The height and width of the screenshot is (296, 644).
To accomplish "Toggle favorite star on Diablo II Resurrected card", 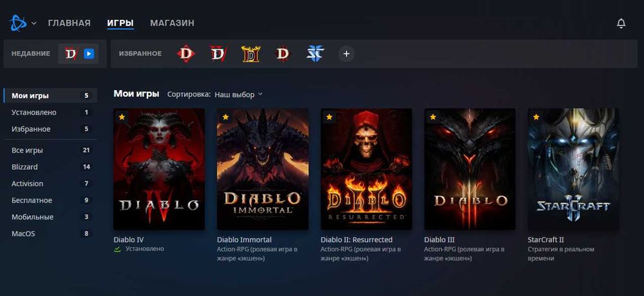I will [x=329, y=117].
